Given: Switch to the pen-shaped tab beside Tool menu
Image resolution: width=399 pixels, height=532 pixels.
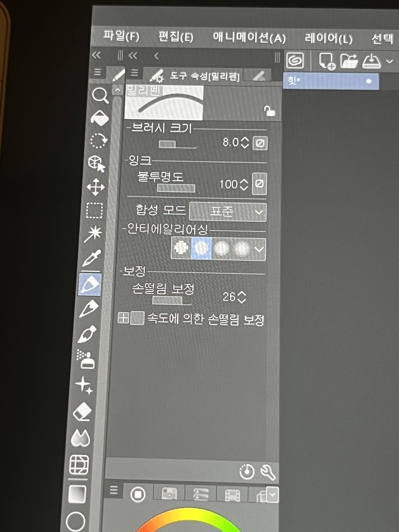Looking at the screenshot, I should click(118, 75).
